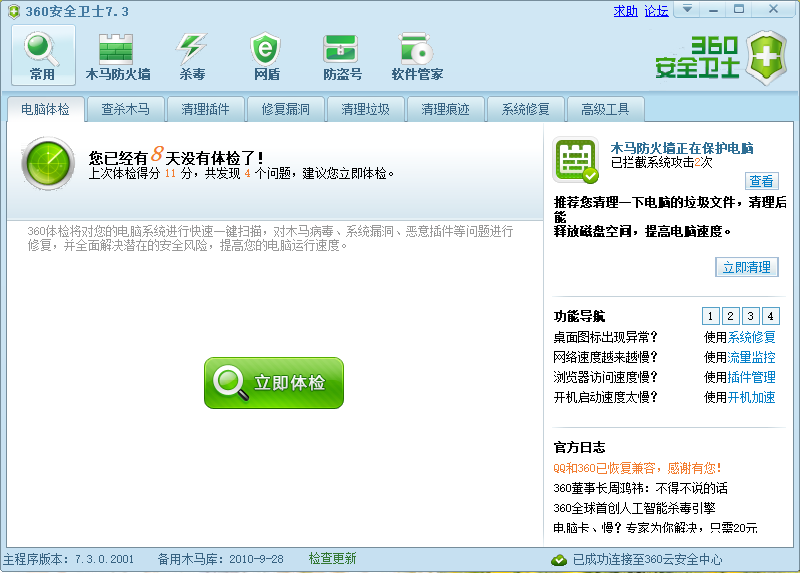Viewport: 800px width, 573px height.
Task: Open the 软件管家 software box icon
Action: coord(417,55)
